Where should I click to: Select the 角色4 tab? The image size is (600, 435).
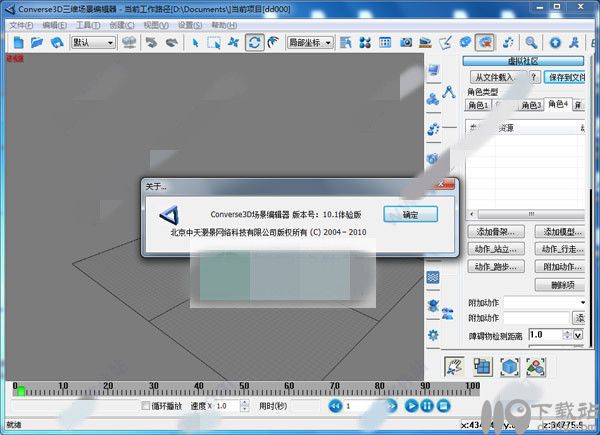[x=558, y=104]
